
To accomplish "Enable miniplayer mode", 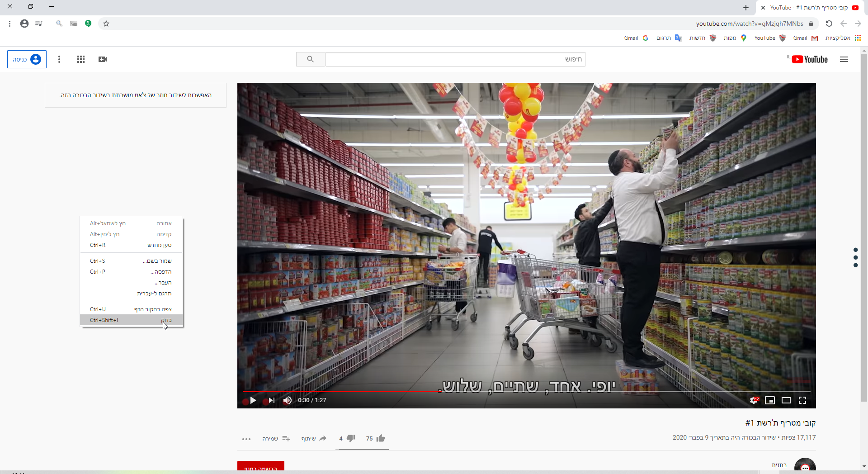I will pos(769,400).
